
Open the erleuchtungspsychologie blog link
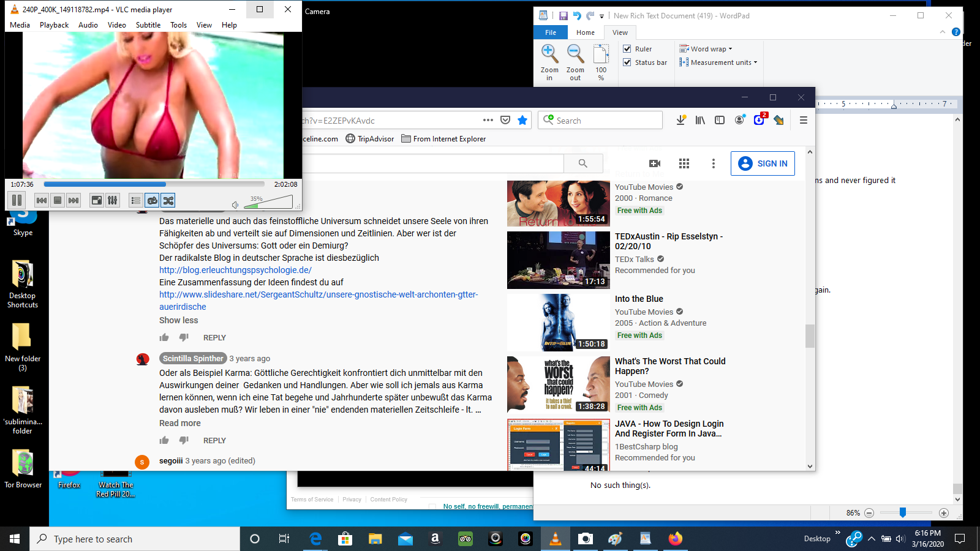pos(235,270)
